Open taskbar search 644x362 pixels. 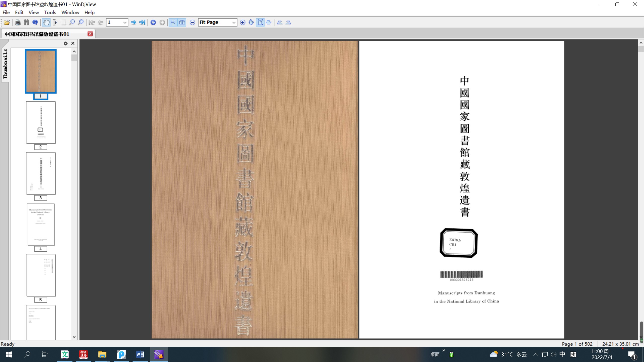pyautogui.click(x=27, y=354)
